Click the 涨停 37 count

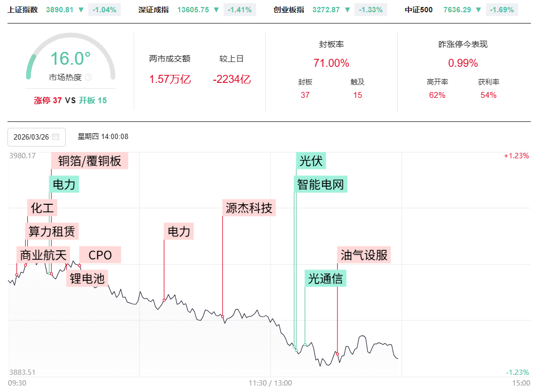point(48,100)
